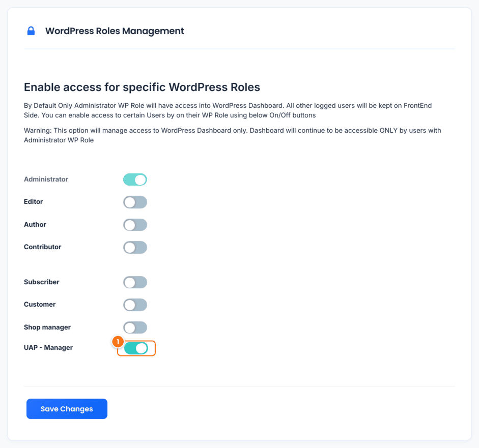Switch on the Contributor role toggle
This screenshot has height=448, width=479.
pyautogui.click(x=135, y=248)
